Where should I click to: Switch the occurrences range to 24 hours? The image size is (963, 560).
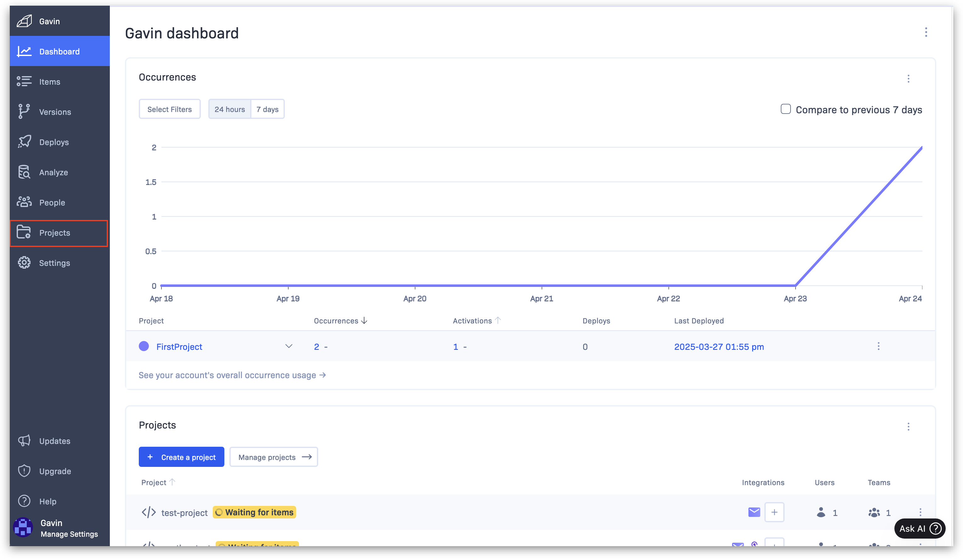click(229, 109)
